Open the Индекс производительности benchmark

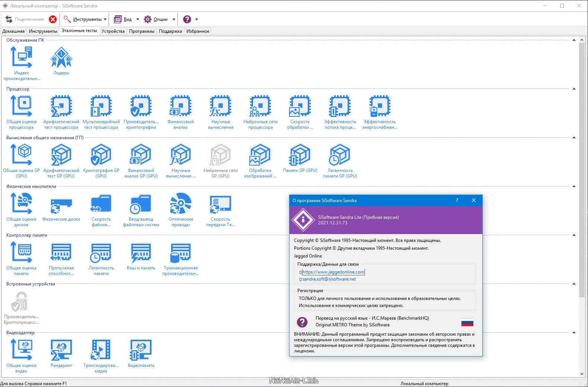[22, 63]
